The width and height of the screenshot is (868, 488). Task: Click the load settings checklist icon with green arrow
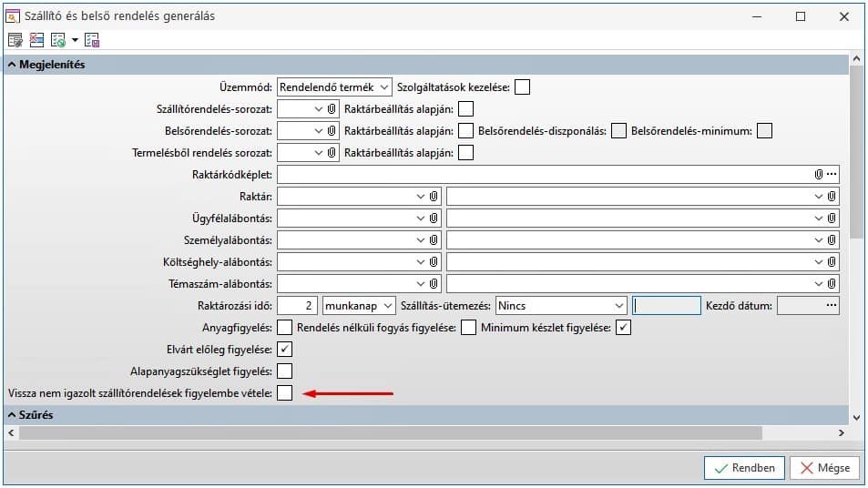click(x=58, y=40)
